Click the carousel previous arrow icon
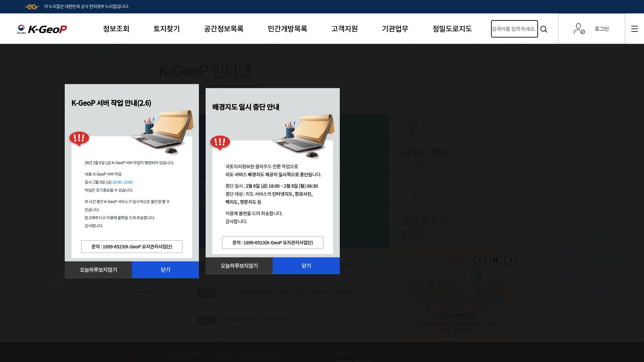The image size is (644, 362). pos(480,260)
